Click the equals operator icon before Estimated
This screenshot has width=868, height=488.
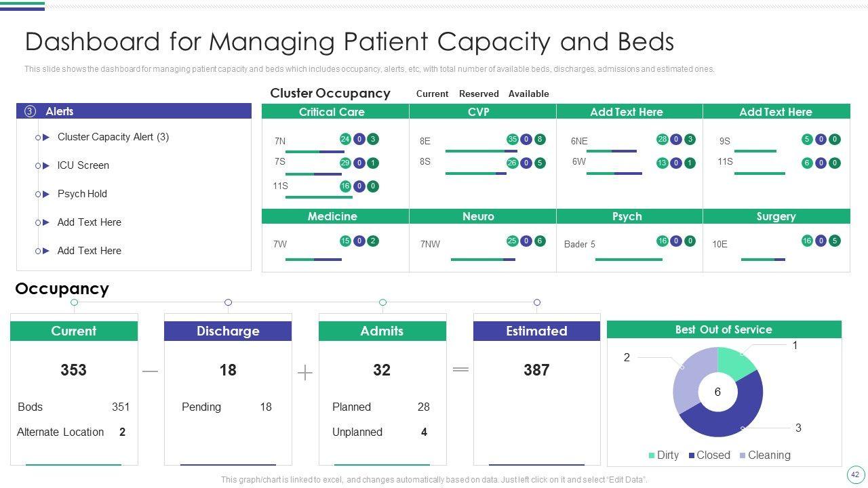pyautogui.click(x=460, y=369)
